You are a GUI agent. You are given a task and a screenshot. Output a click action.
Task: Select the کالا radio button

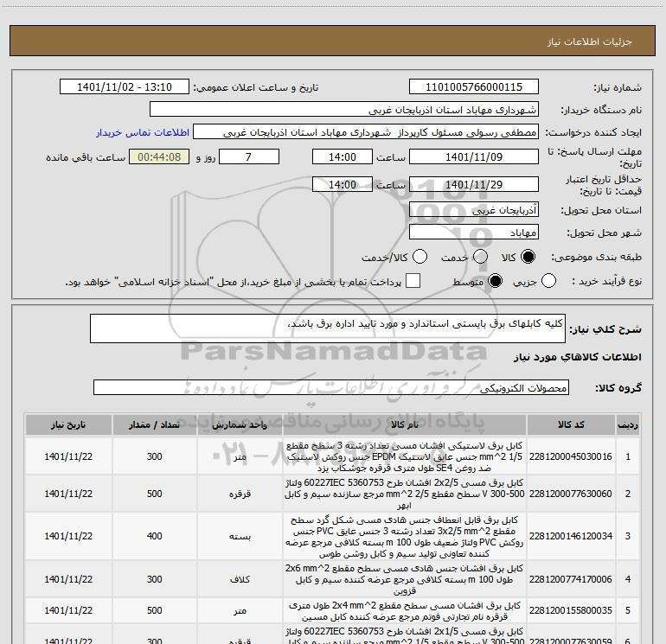pyautogui.click(x=528, y=257)
